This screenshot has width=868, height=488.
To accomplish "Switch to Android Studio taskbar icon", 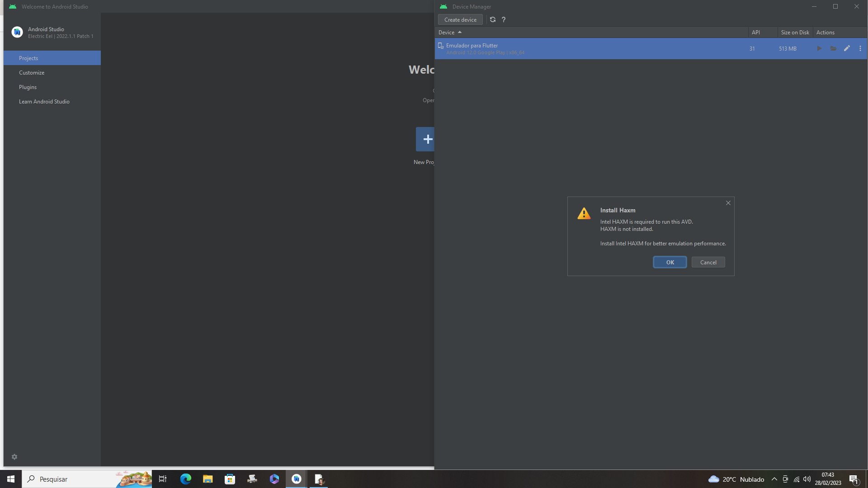I will [297, 479].
